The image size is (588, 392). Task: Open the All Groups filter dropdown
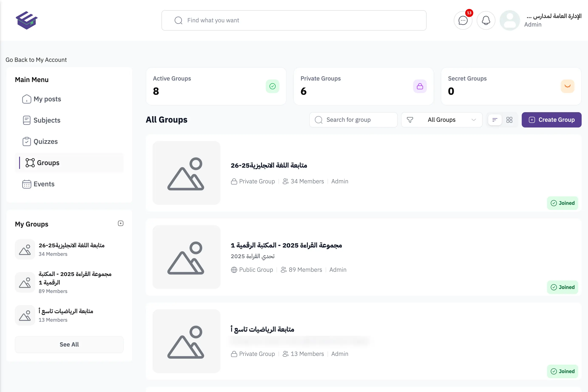[x=442, y=120]
